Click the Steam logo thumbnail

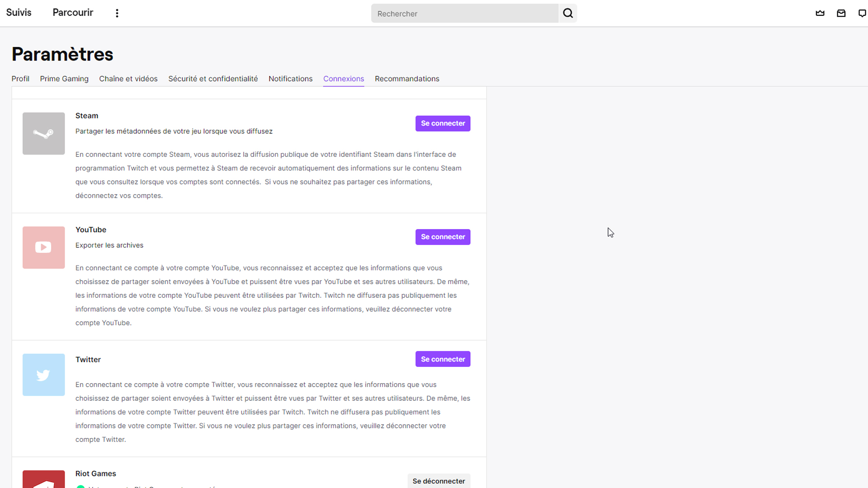click(43, 133)
